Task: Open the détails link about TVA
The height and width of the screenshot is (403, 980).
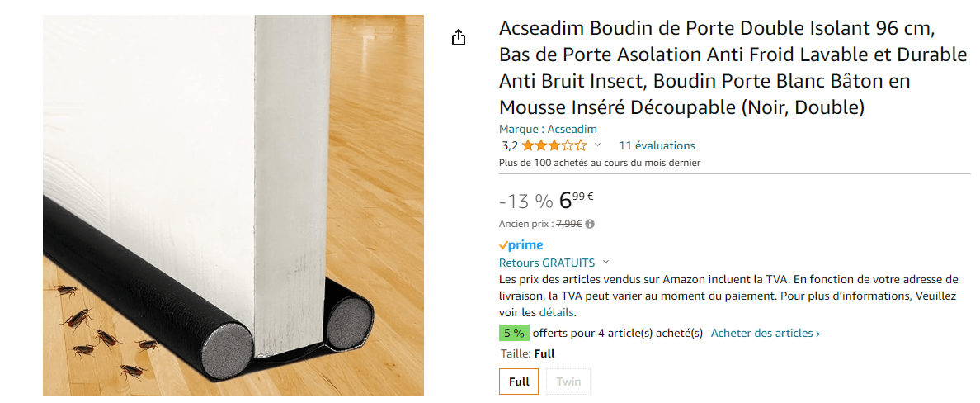Action: tap(557, 313)
